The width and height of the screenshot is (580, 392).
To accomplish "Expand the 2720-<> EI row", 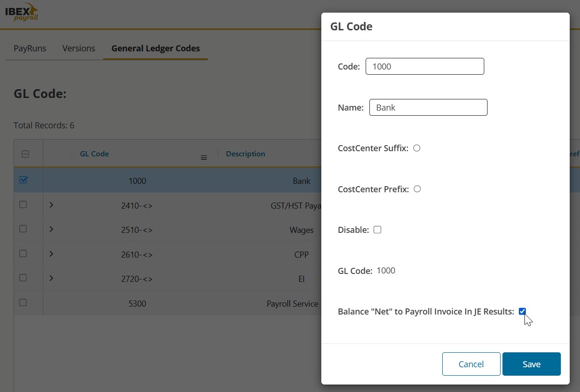I will pyautogui.click(x=51, y=278).
